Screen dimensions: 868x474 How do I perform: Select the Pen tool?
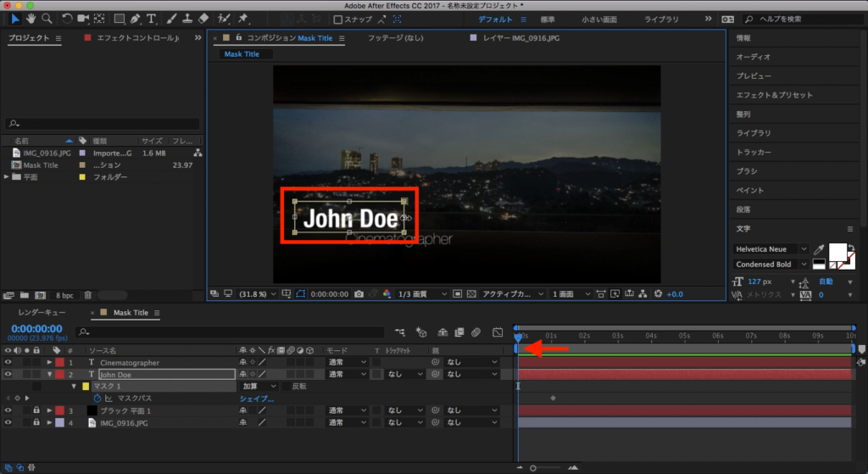pyautogui.click(x=136, y=19)
